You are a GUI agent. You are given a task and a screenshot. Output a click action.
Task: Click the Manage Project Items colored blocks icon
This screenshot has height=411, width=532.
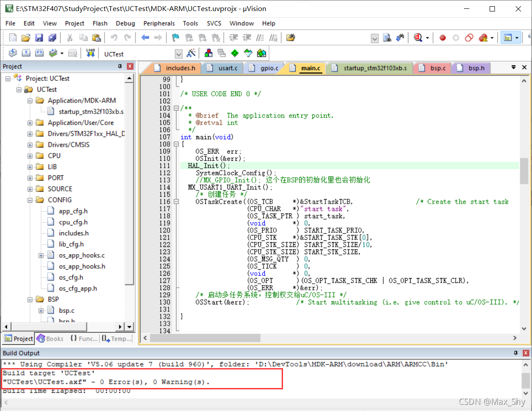(x=208, y=53)
